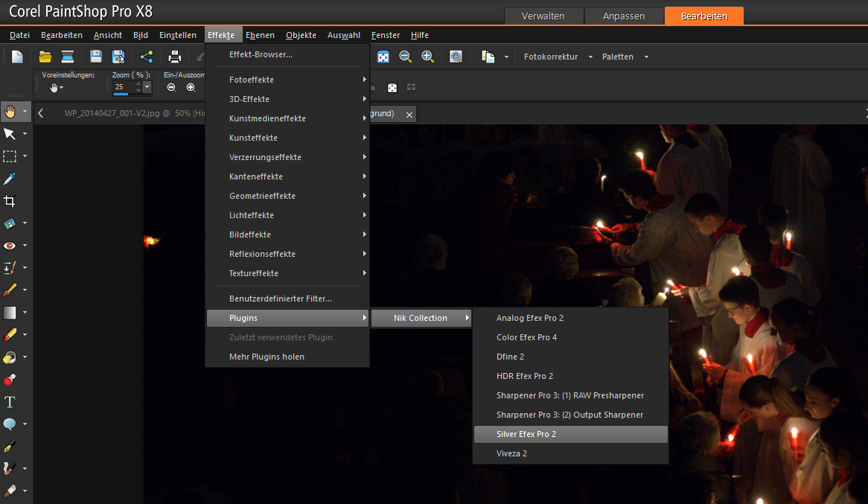Viewport: 868px width, 504px height.
Task: Select the Eraser tool
Action: point(10,335)
